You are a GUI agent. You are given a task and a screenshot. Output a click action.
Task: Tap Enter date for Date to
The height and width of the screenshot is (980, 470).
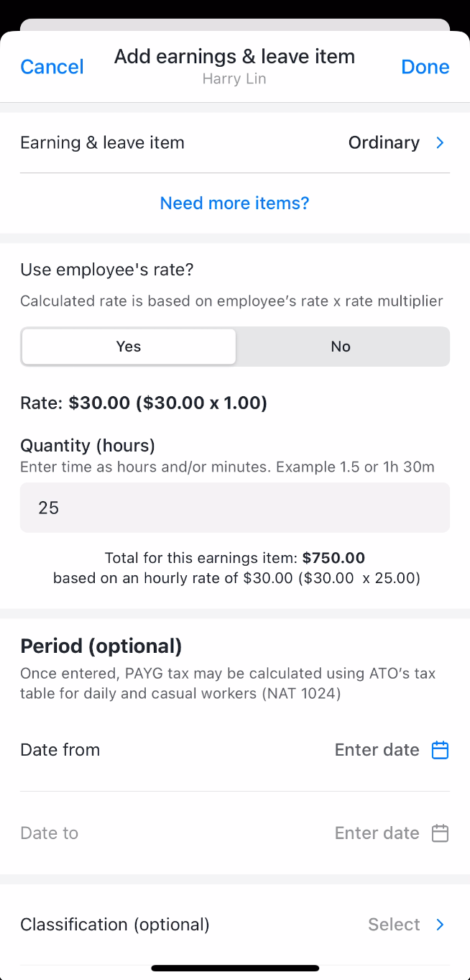click(377, 833)
